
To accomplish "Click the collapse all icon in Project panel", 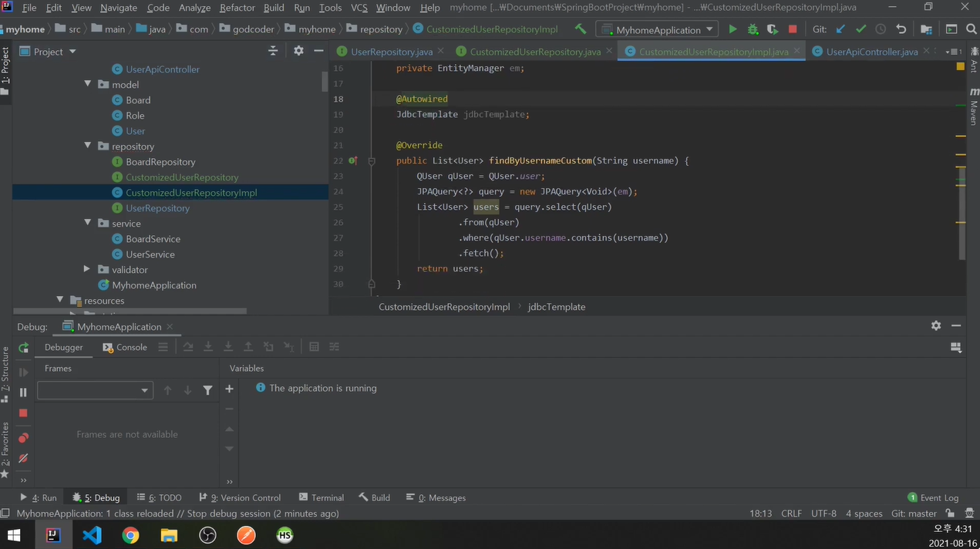I will coord(273,51).
